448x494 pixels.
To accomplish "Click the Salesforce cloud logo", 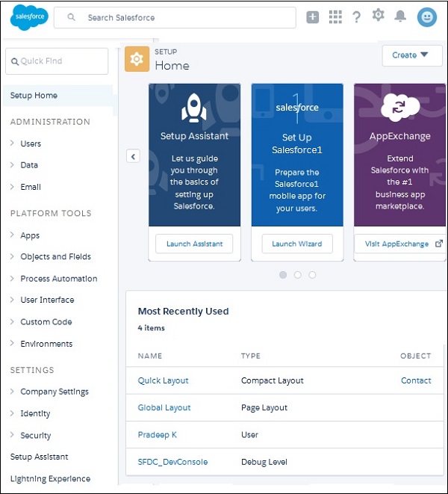I will [x=29, y=18].
